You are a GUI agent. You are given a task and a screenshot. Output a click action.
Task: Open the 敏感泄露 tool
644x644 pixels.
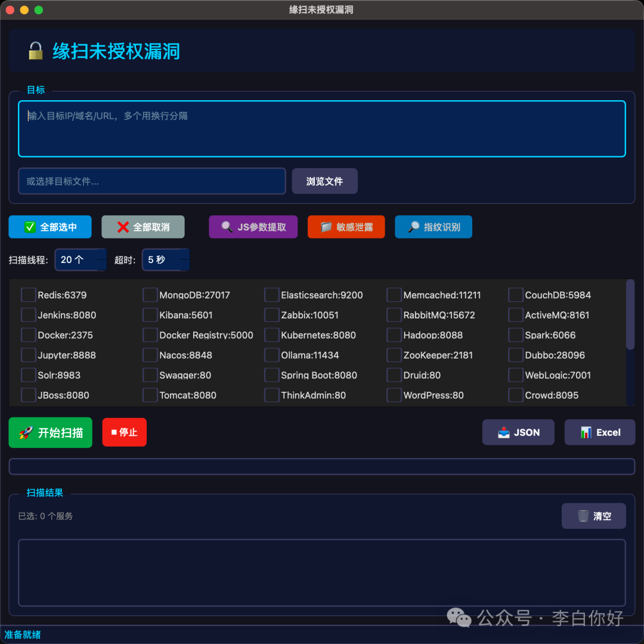click(346, 227)
